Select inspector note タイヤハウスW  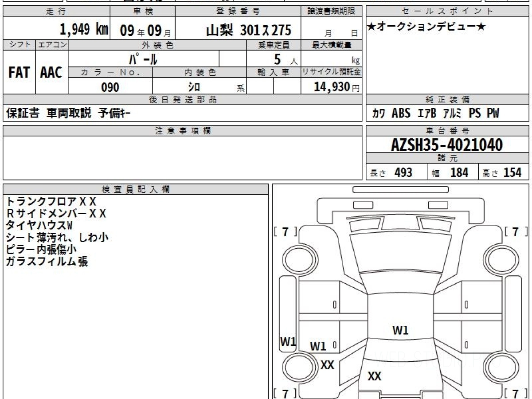pos(39,225)
